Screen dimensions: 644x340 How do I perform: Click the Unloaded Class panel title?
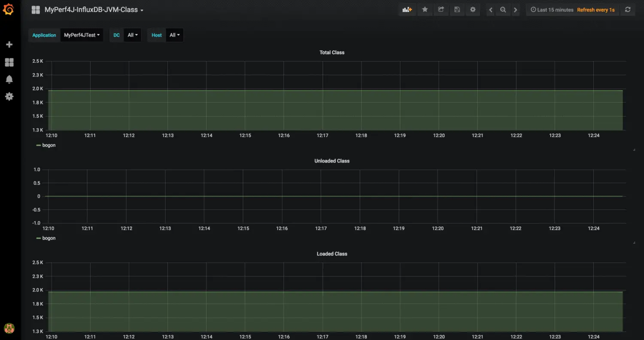pyautogui.click(x=332, y=161)
